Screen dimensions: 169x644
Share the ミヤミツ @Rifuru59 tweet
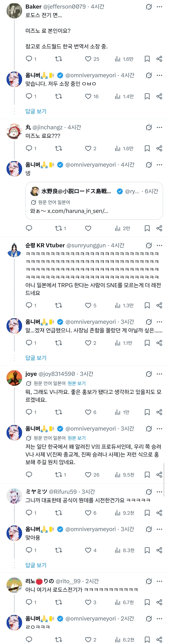(x=159, y=513)
